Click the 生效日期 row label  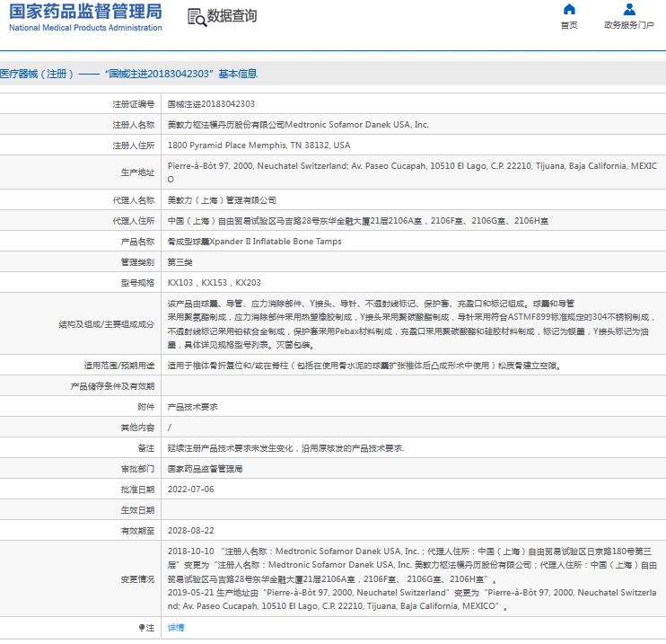point(137,510)
